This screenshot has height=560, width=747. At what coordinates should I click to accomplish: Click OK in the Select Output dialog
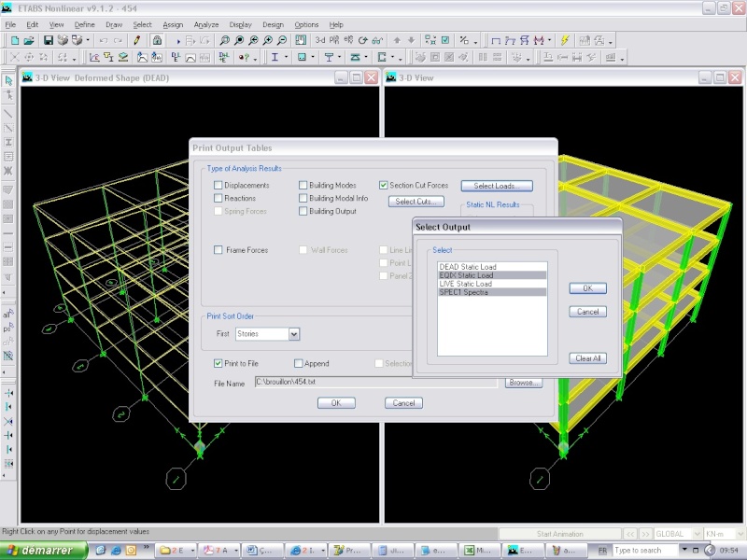pos(587,288)
